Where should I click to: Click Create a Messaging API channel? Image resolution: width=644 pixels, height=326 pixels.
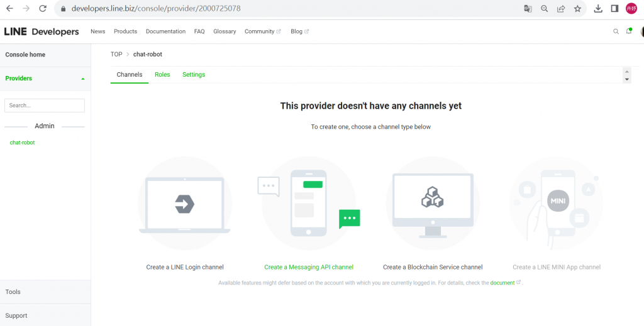(x=309, y=268)
